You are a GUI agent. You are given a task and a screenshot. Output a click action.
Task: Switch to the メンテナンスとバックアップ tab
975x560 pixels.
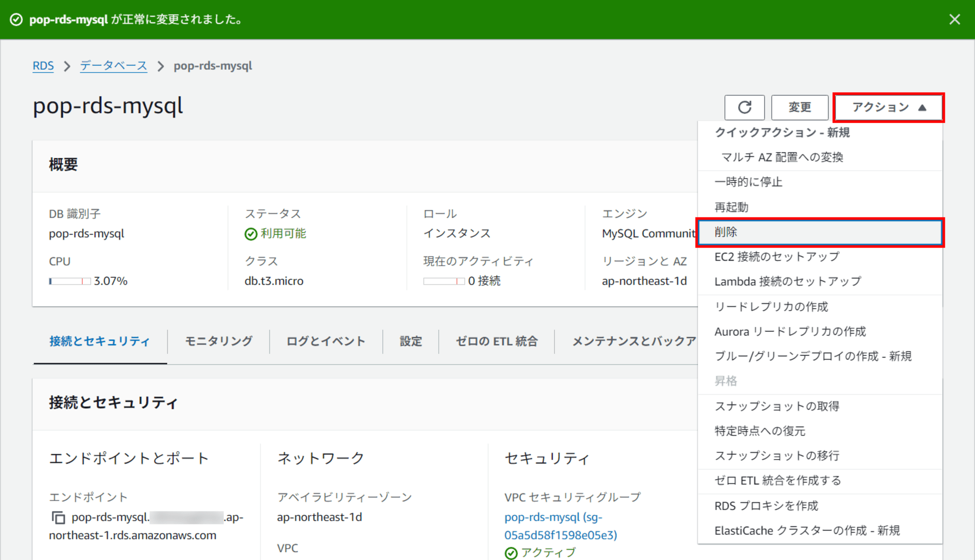click(634, 341)
